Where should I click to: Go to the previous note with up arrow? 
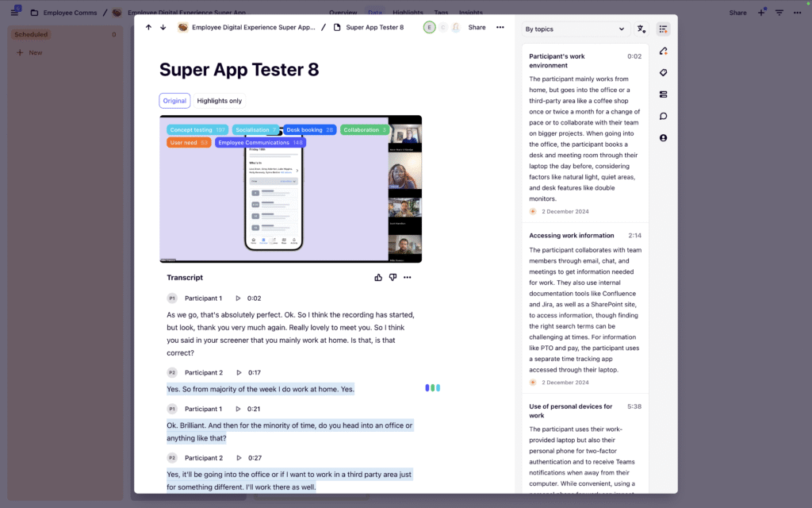tap(148, 27)
